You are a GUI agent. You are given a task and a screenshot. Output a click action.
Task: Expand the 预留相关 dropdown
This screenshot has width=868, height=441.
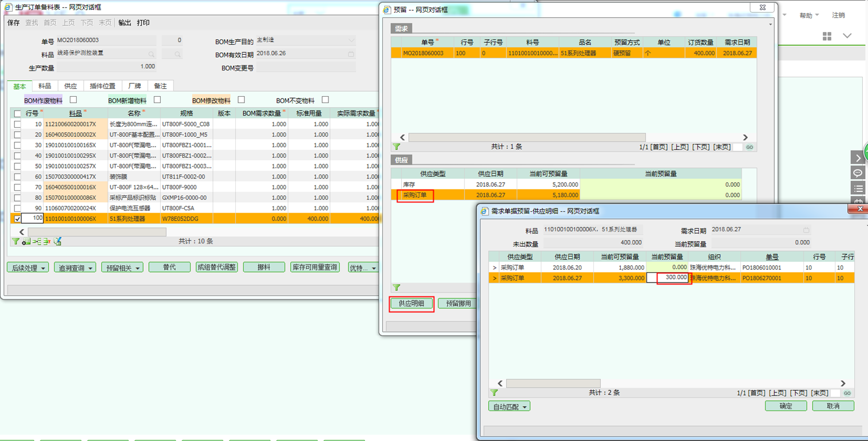pos(122,267)
